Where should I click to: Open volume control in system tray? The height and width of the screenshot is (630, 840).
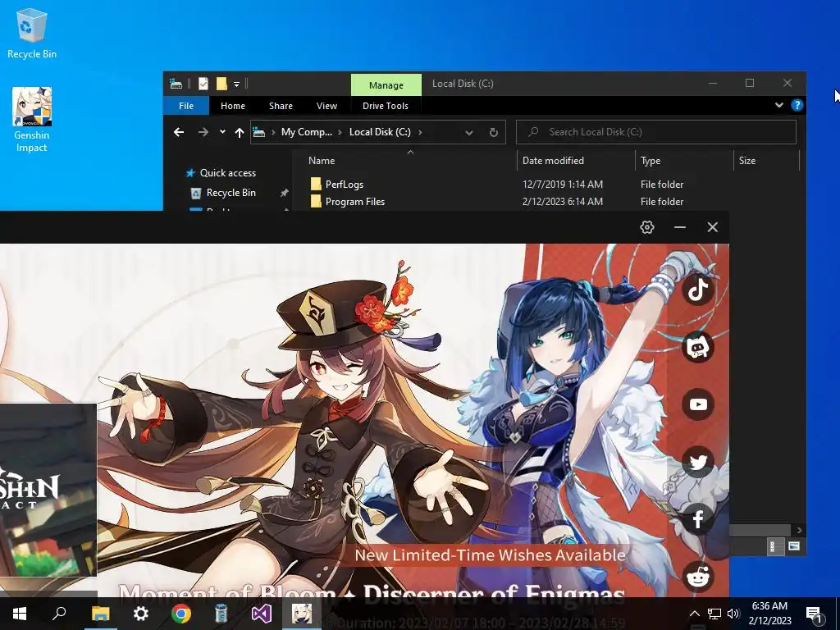(x=733, y=614)
